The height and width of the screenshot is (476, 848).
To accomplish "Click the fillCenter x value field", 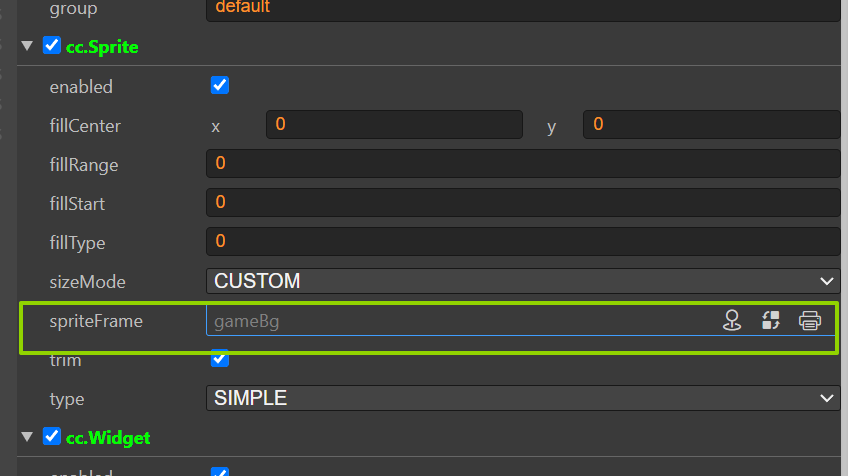I will (394, 124).
